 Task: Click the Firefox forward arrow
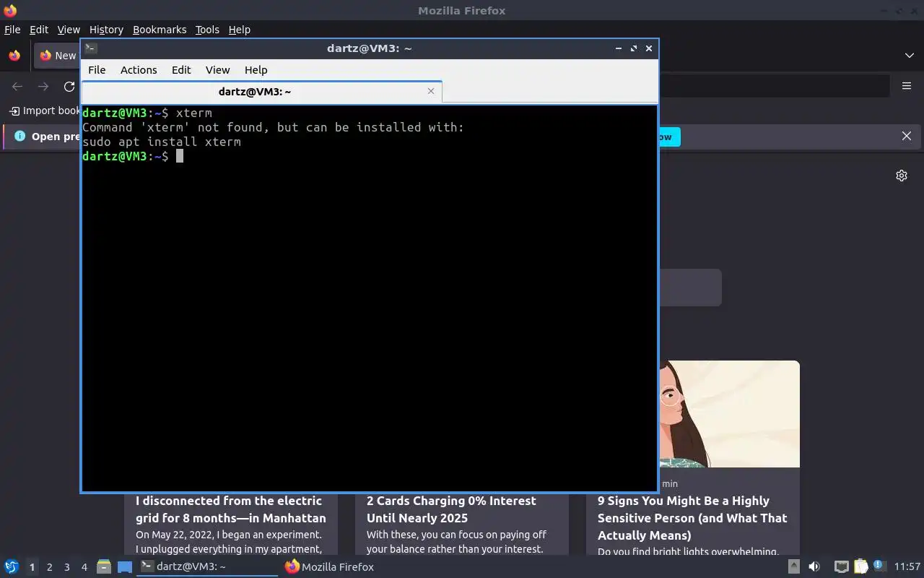43,87
